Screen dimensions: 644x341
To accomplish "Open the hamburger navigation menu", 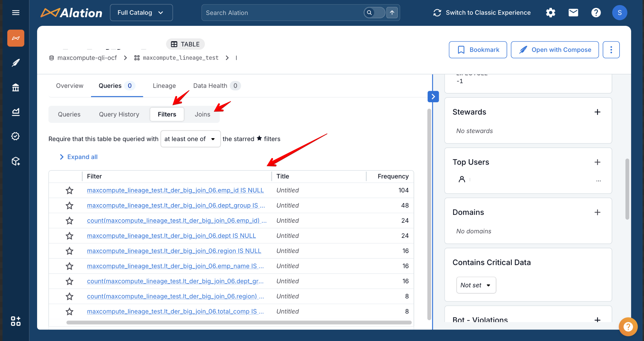I will point(16,13).
